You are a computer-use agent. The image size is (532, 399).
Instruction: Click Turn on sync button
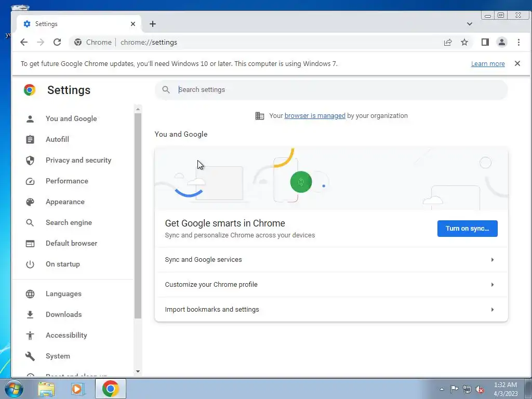467,229
